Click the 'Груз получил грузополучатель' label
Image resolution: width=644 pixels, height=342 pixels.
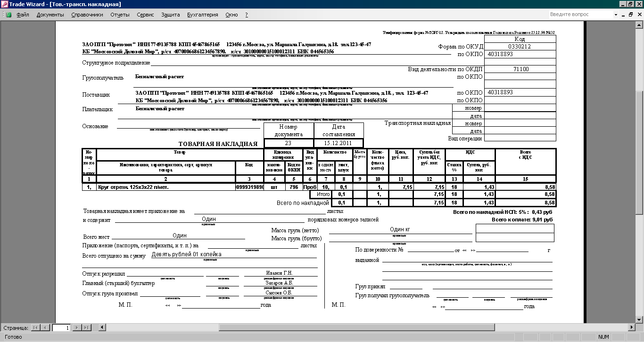(392, 296)
